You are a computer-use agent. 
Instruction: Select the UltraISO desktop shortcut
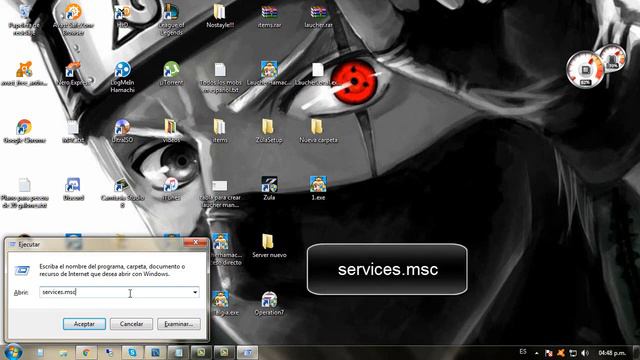pyautogui.click(x=122, y=131)
